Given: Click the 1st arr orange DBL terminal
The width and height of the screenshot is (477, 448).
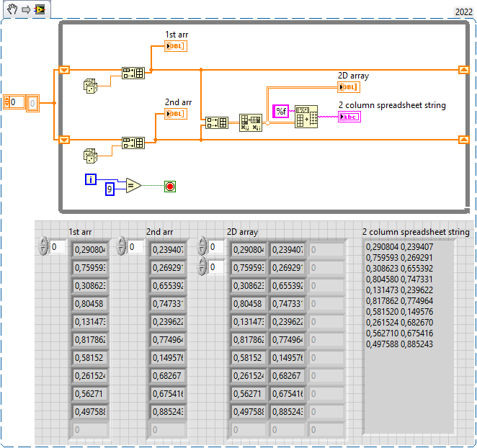Looking at the screenshot, I should tap(175, 46).
